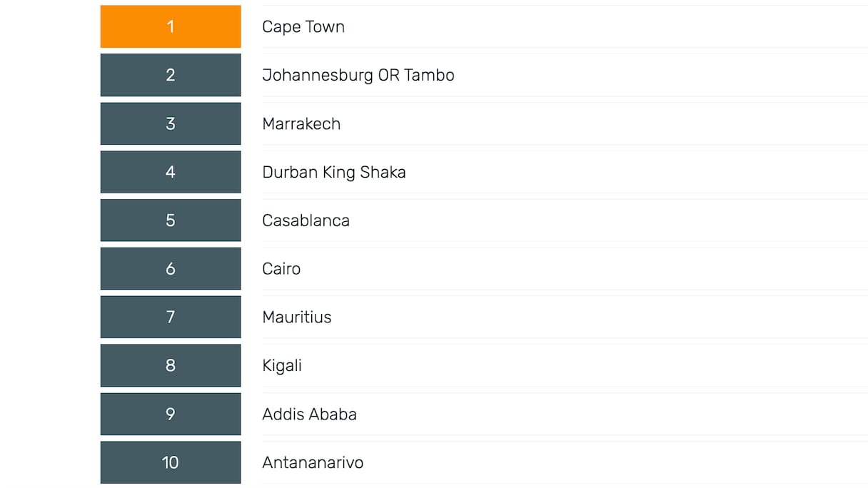Open Johannesburg OR Tambo entry
The height and width of the screenshot is (488, 868).
click(358, 75)
